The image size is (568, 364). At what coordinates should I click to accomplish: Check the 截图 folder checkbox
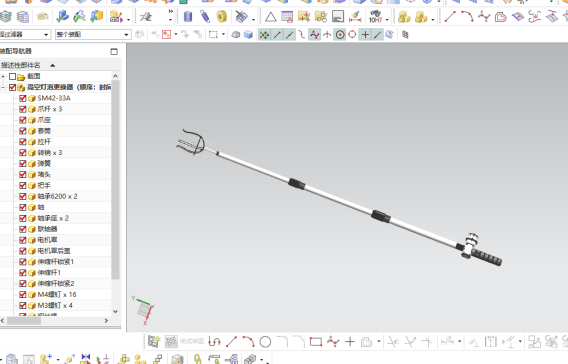[13, 76]
